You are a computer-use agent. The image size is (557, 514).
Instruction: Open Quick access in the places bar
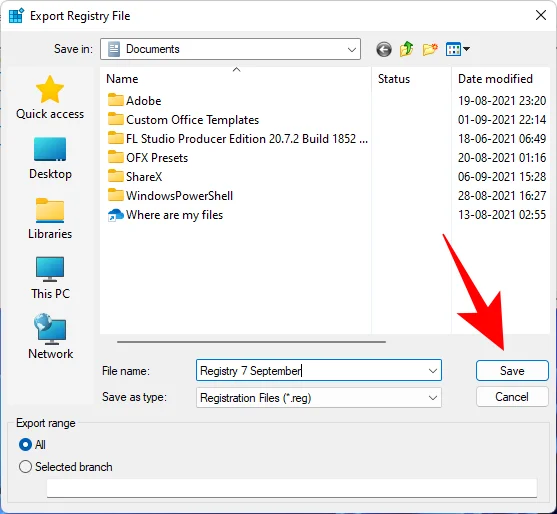coord(50,98)
